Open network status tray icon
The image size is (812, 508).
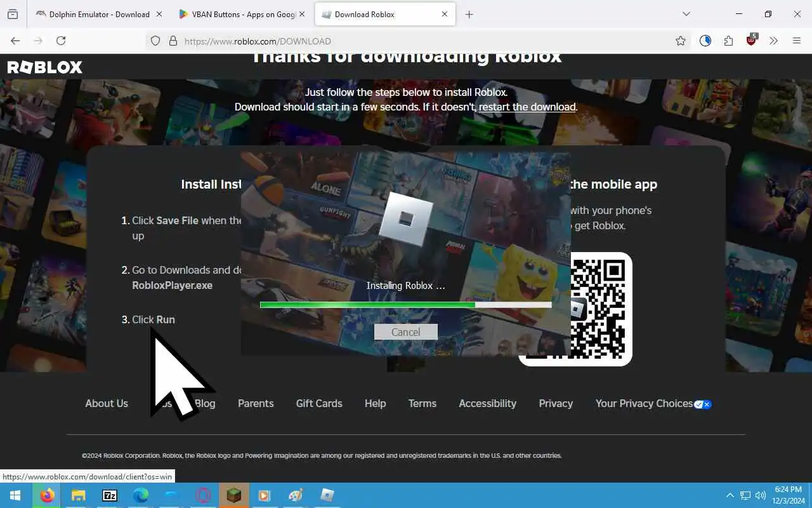click(745, 495)
